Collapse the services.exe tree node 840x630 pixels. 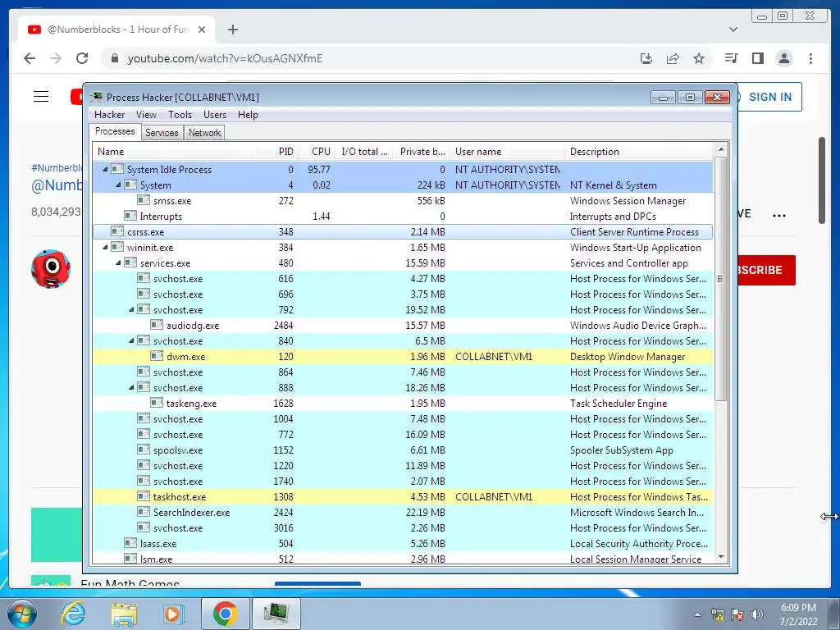[118, 263]
